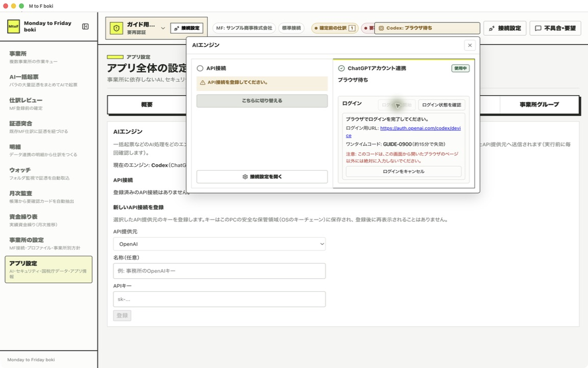Image resolution: width=588 pixels, height=368 pixels.
Task: Click the 標準接続 status chip
Action: [x=291, y=28]
